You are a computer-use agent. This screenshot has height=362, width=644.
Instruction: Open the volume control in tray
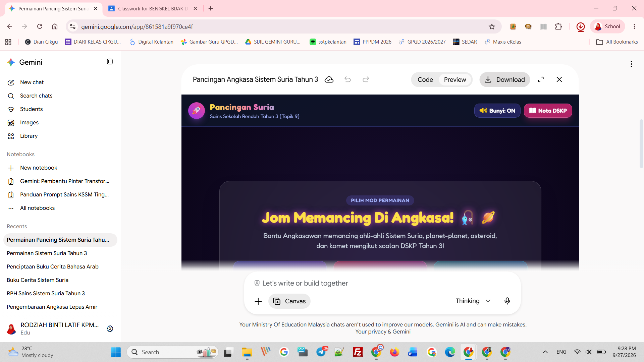[x=589, y=352]
